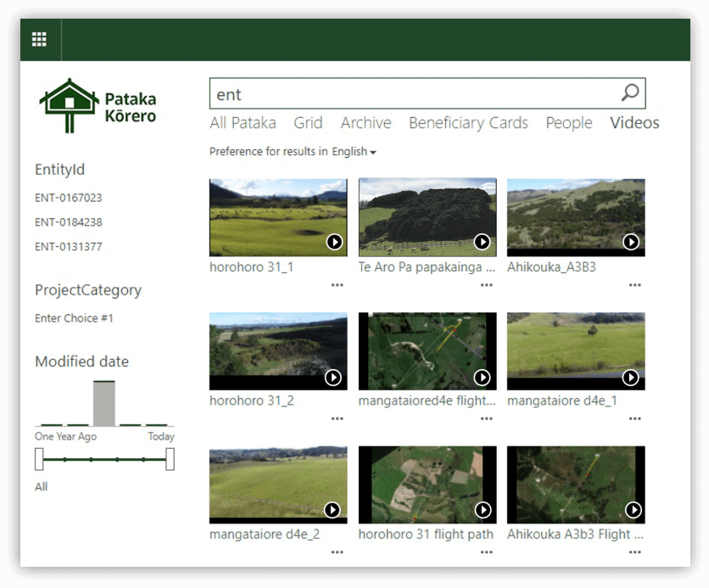The height and width of the screenshot is (588, 709).
Task: Open ellipsis menu under horohoro 31_2
Action: [x=338, y=418]
